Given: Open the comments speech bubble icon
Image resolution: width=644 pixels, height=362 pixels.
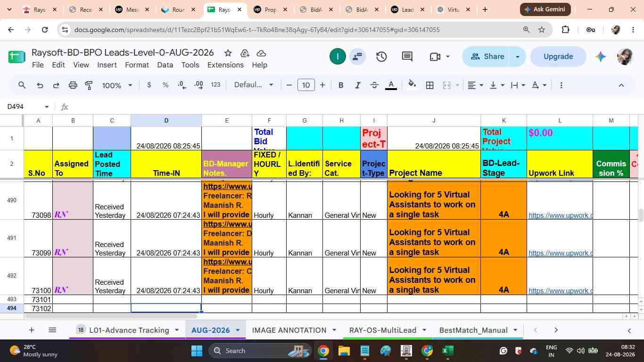Looking at the screenshot, I should point(407,57).
